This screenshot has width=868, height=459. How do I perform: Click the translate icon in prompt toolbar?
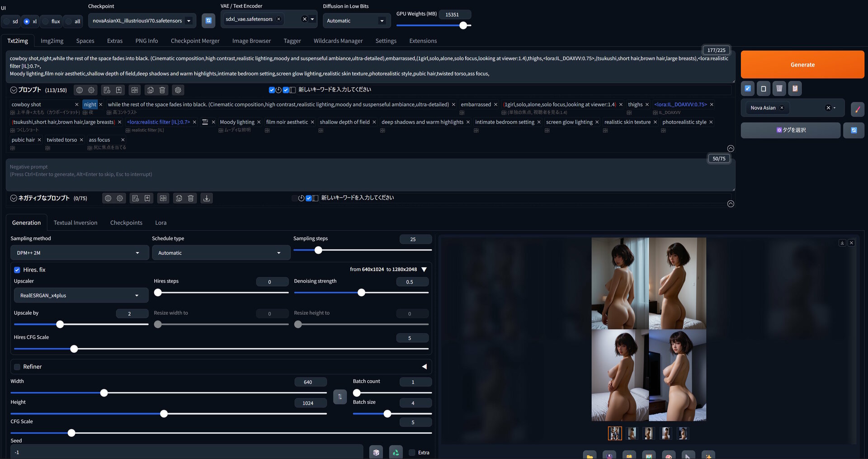point(135,90)
